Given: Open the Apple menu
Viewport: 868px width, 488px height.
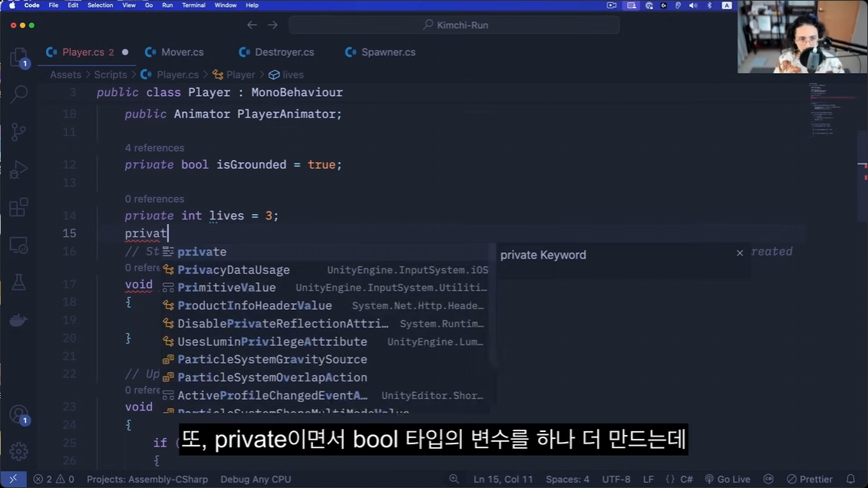Looking at the screenshot, I should 12,5.
